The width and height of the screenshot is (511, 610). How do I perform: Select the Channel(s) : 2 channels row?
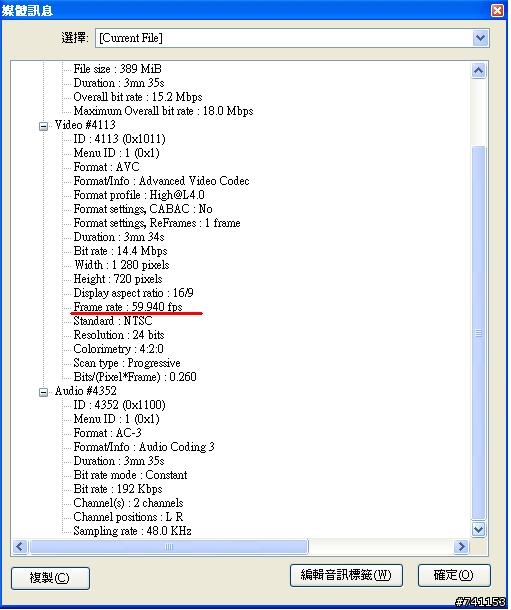tap(128, 503)
